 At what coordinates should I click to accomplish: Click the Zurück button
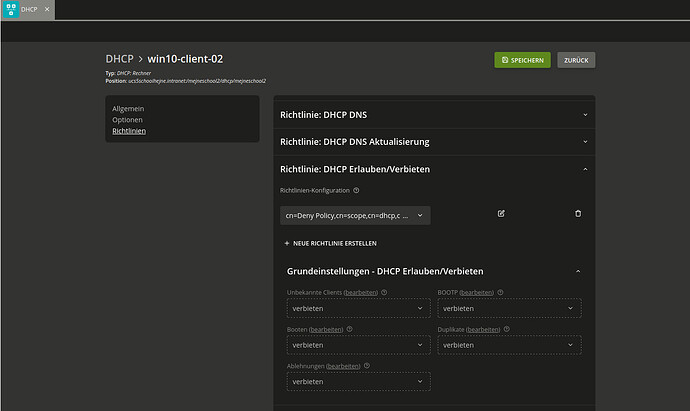coord(576,60)
